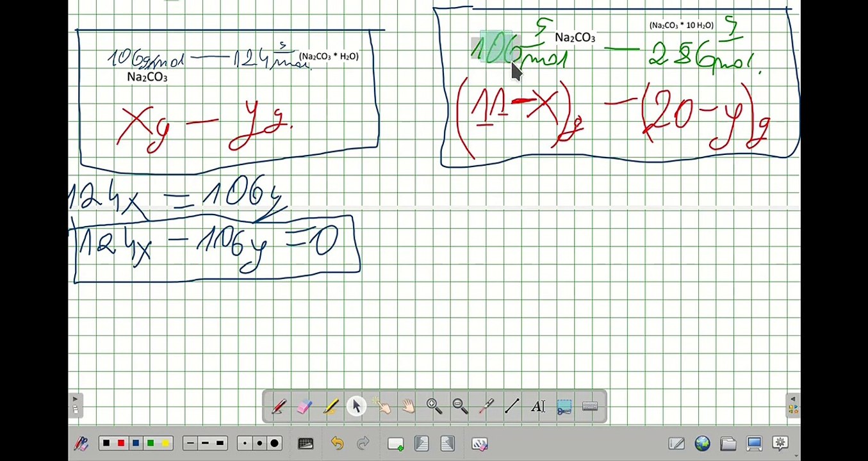Image resolution: width=868 pixels, height=461 pixels.
Task: Undo the last action
Action: 337,443
